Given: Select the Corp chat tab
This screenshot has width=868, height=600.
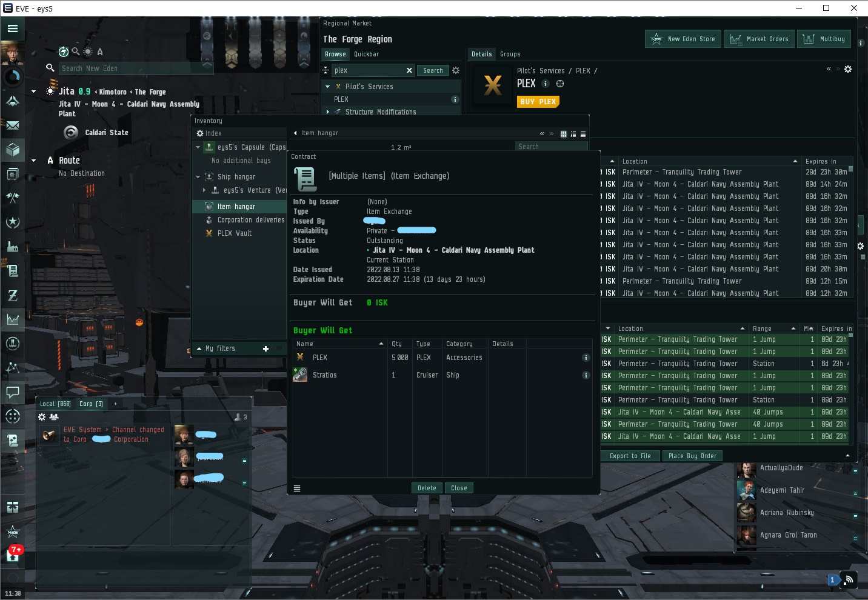Looking at the screenshot, I should tap(91, 404).
